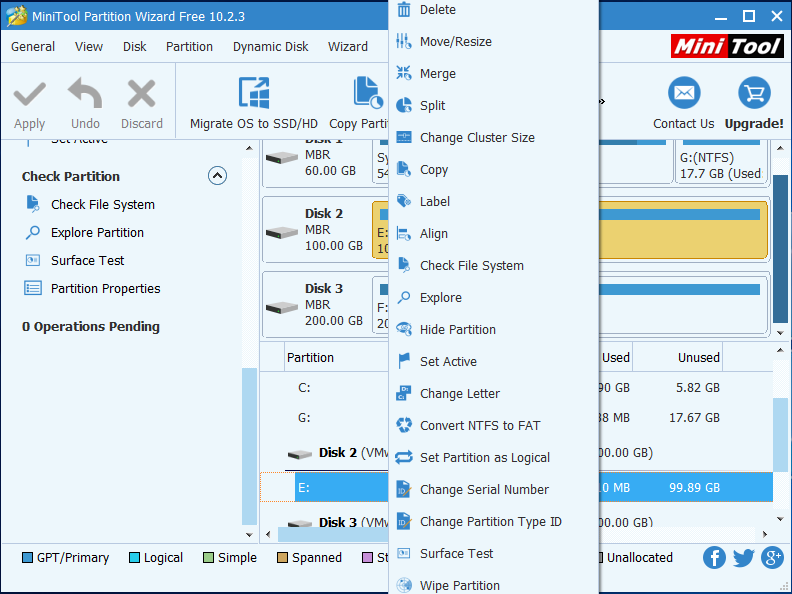Open the Wizard menu
This screenshot has height=594, width=792.
coord(348,46)
